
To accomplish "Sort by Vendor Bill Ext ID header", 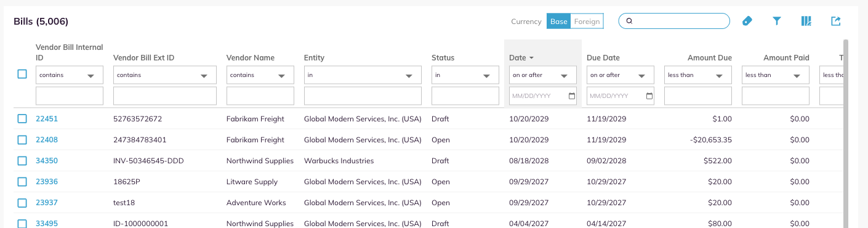I will [144, 58].
